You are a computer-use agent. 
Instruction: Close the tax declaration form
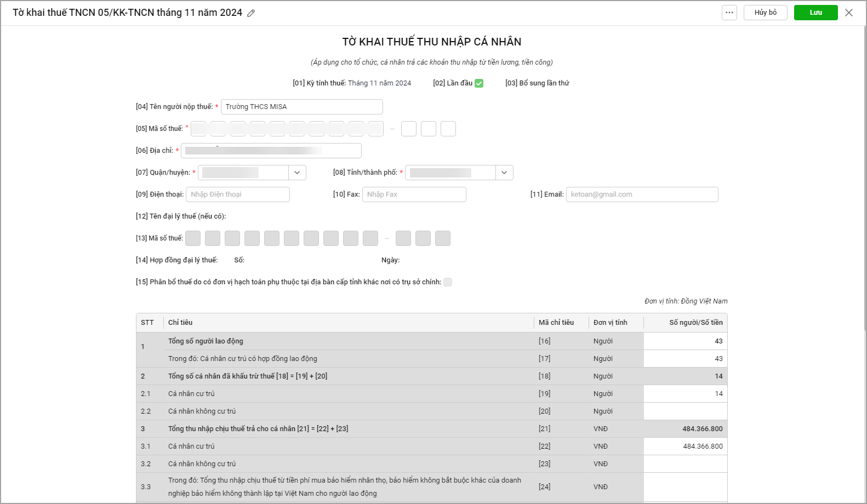coord(848,13)
